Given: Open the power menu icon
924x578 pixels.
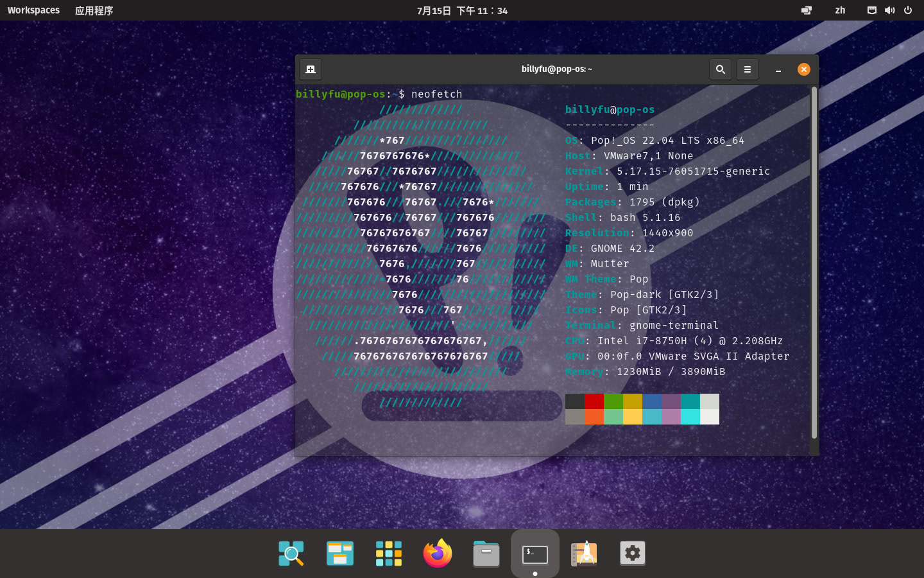Looking at the screenshot, I should coord(908,10).
